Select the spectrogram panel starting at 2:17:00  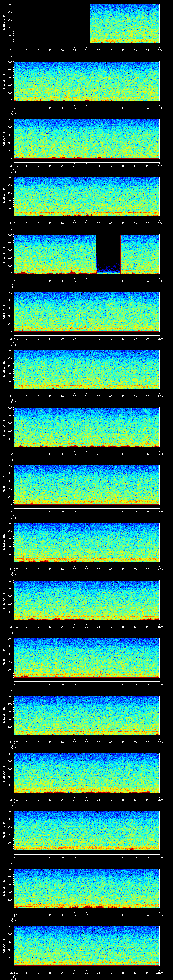coord(87,773)
